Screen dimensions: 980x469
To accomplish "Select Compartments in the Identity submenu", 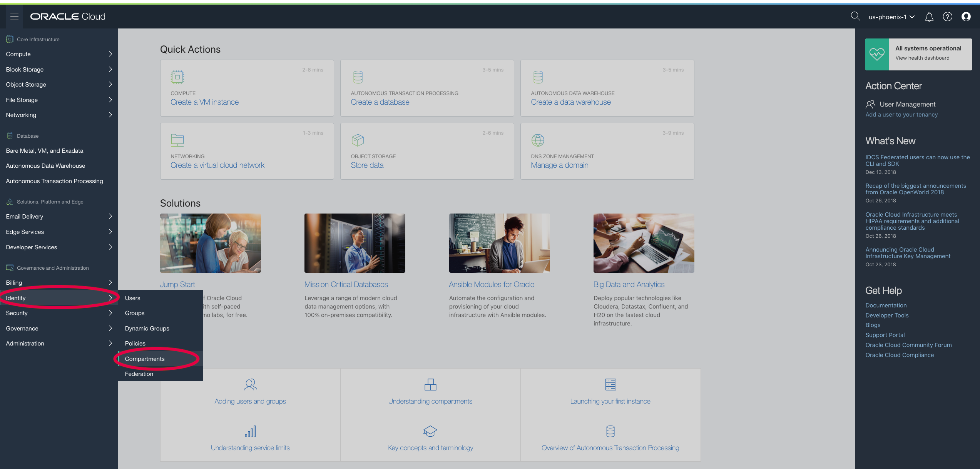I will point(145,359).
